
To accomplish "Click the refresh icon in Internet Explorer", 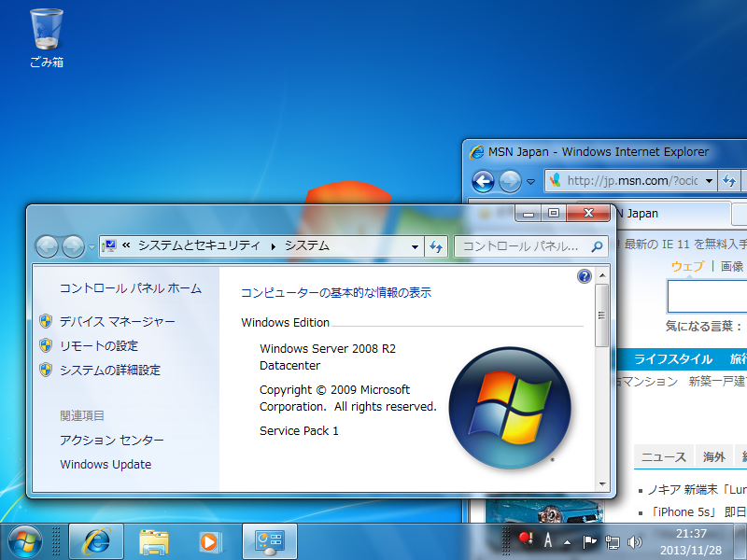I will click(729, 181).
